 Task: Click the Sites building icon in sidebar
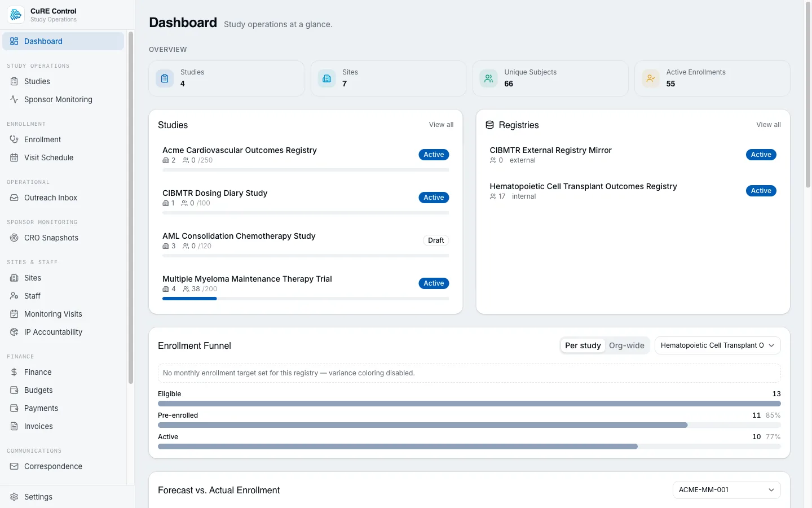click(14, 278)
